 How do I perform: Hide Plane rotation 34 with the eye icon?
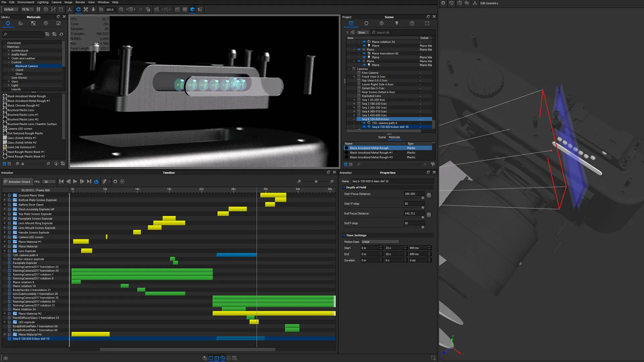[364, 42]
